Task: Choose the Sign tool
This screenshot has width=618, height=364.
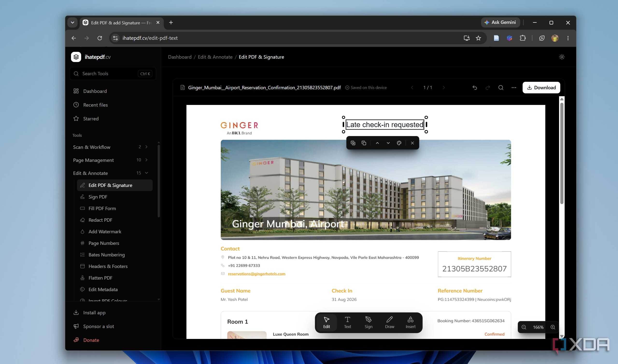Action: (368, 323)
